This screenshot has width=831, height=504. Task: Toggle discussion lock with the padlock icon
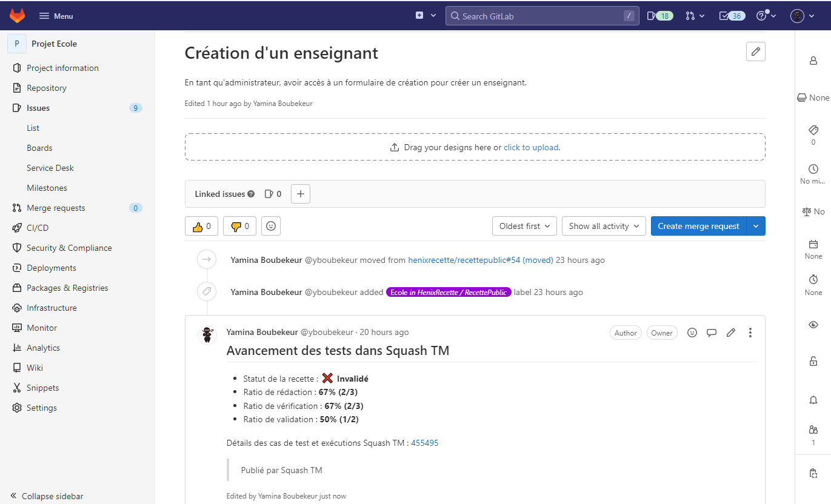pos(813,361)
